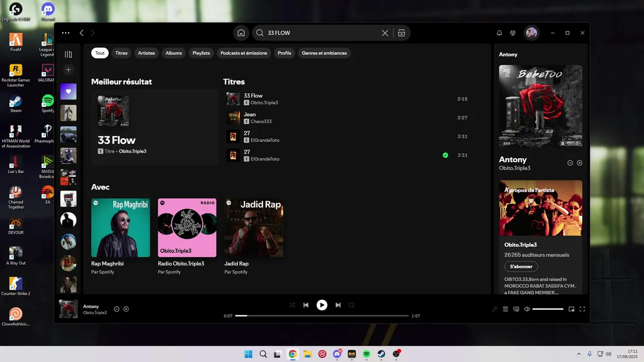The width and height of the screenshot is (644, 362).
Task: Navigate back with the left arrow
Action: click(x=82, y=33)
